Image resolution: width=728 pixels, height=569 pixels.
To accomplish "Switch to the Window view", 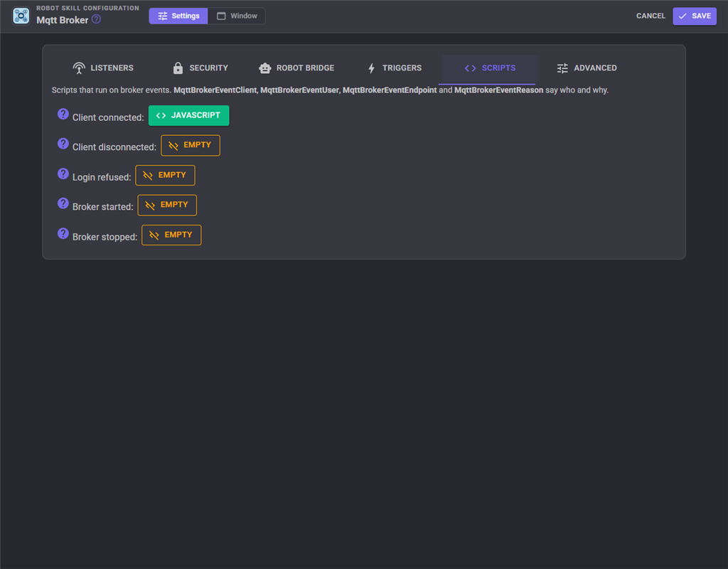I will [x=237, y=16].
